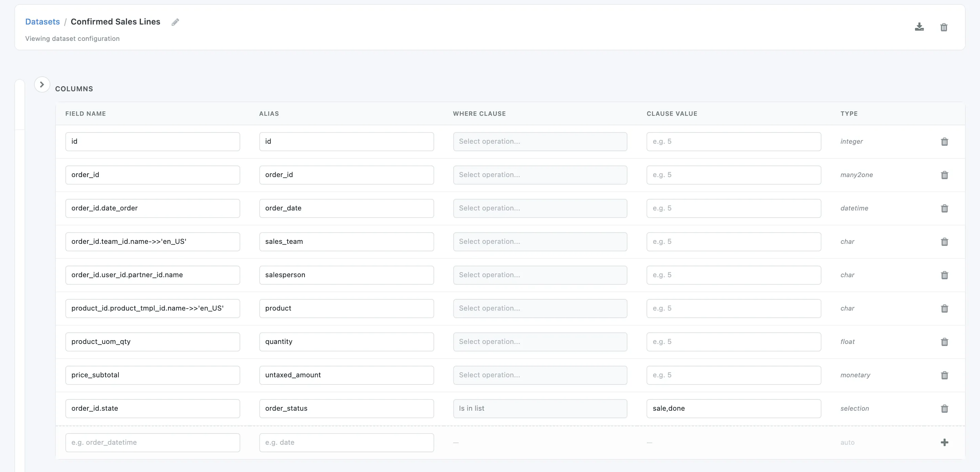Screen dimensions: 980x472
Task: Click the product_uom_qty field name input
Action: click(152, 342)
